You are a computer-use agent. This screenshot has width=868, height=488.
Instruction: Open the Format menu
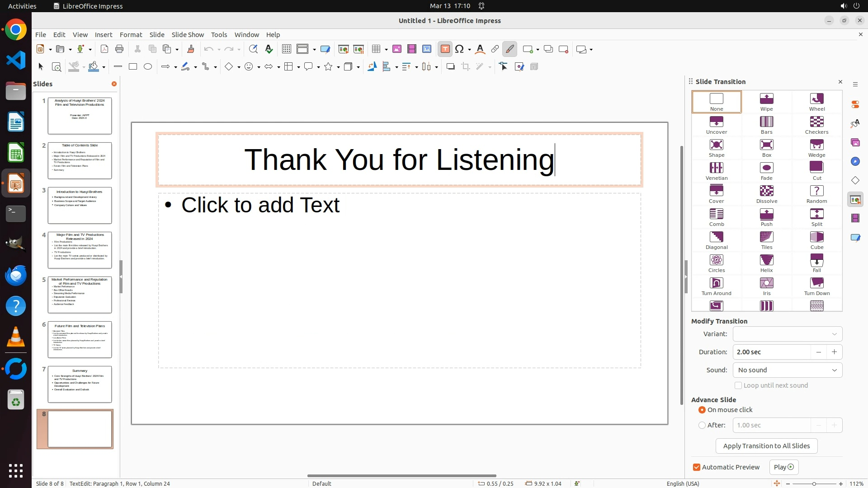click(131, 35)
